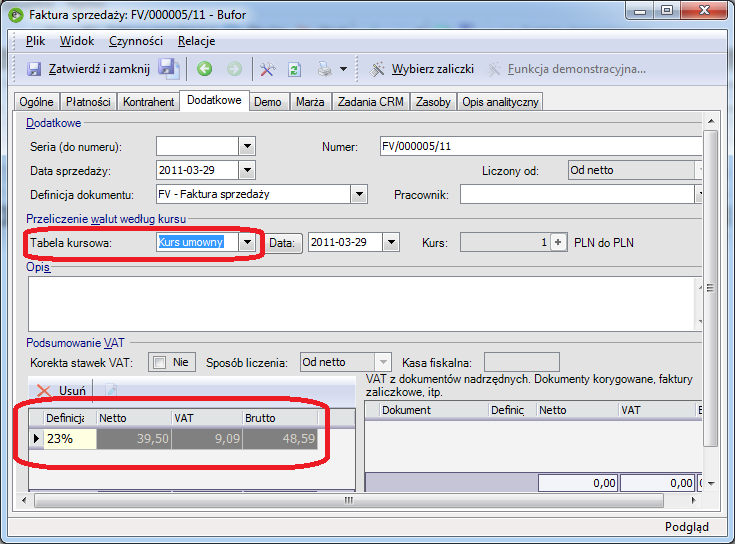Image resolution: width=735 pixels, height=544 pixels.
Task: Open the Zadania CRM tab
Action: tap(370, 102)
